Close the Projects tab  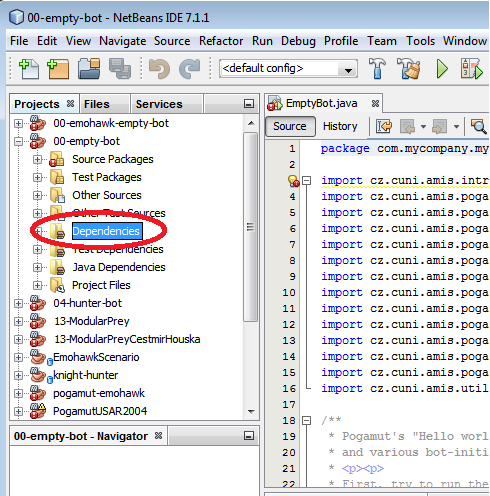[70, 104]
